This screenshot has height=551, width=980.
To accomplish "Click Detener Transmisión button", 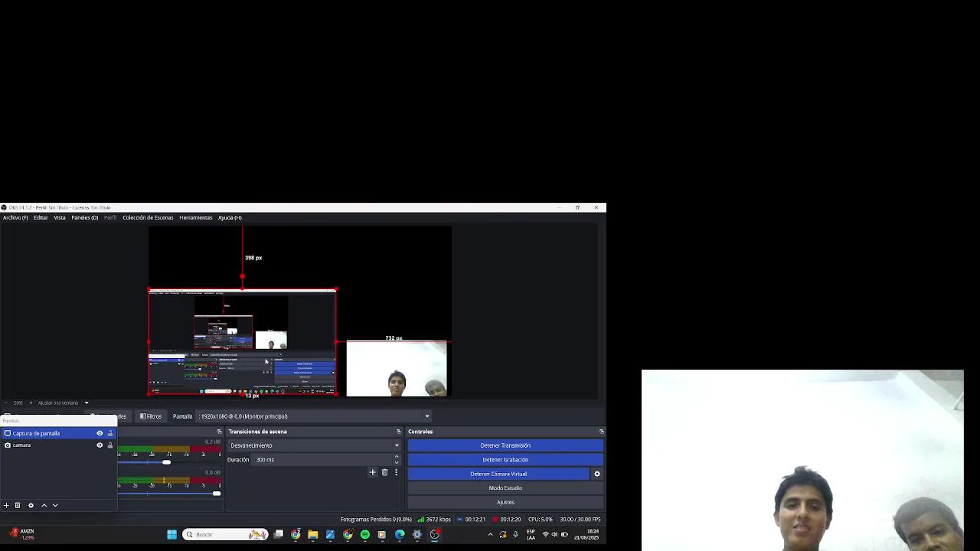I will 505,445.
